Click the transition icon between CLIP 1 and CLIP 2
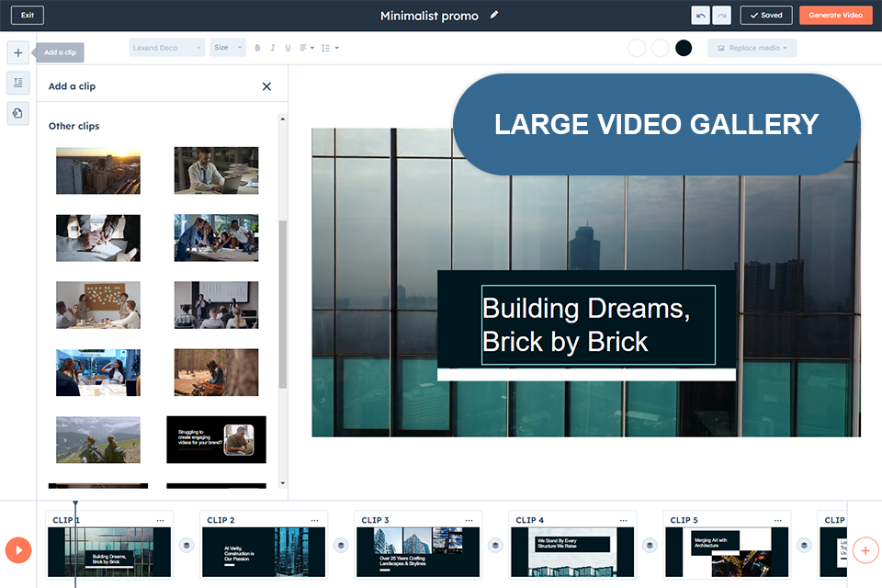This screenshot has width=882, height=588. point(187,545)
